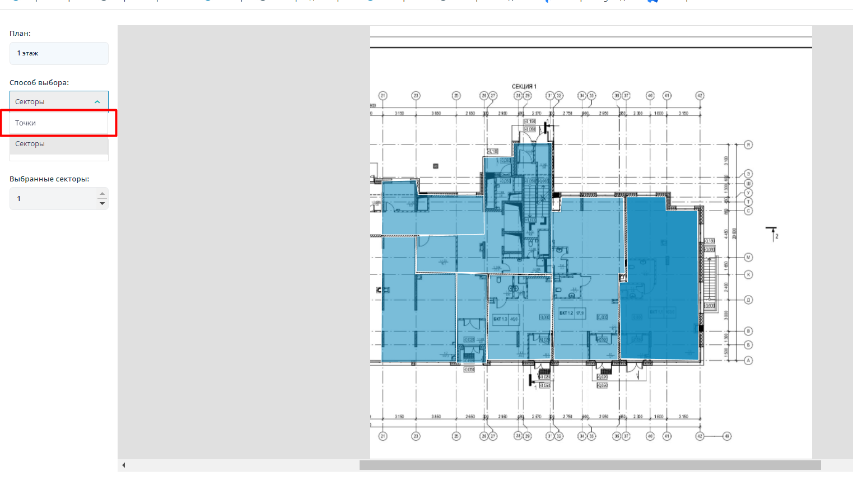This screenshot has height=504, width=853.
Task: Click the stairwell core sector on plan
Action: pyautogui.click(x=518, y=224)
